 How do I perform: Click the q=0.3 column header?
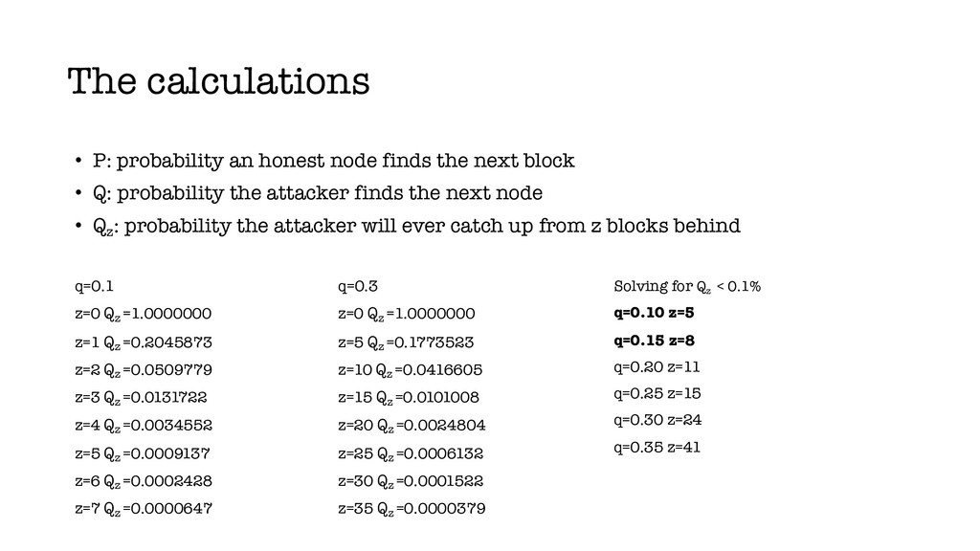pyautogui.click(x=358, y=287)
